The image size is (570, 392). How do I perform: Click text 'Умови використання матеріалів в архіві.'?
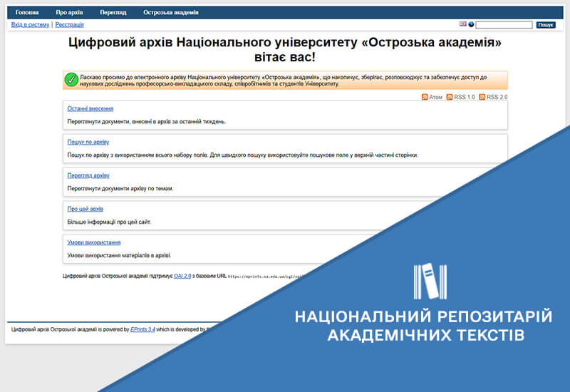click(x=119, y=255)
